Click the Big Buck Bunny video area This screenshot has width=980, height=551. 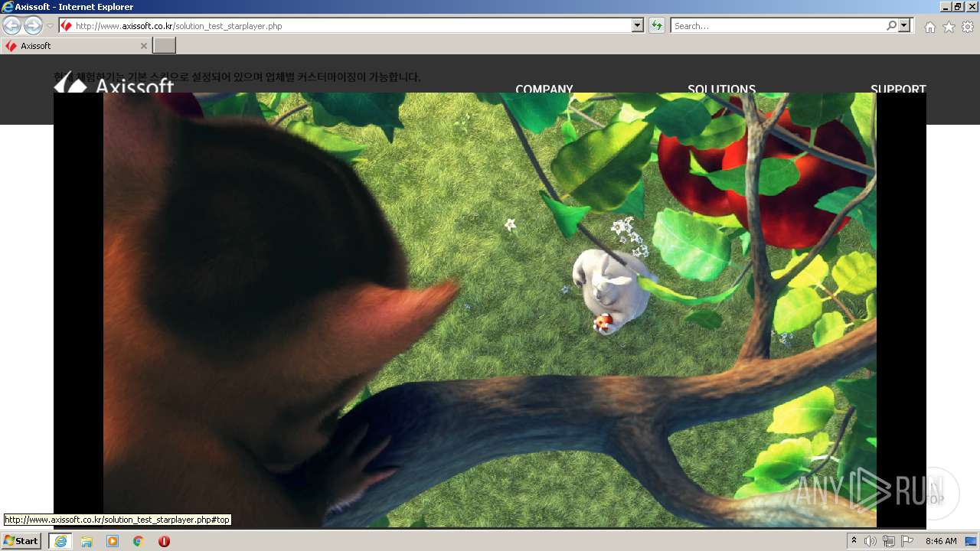(490, 310)
